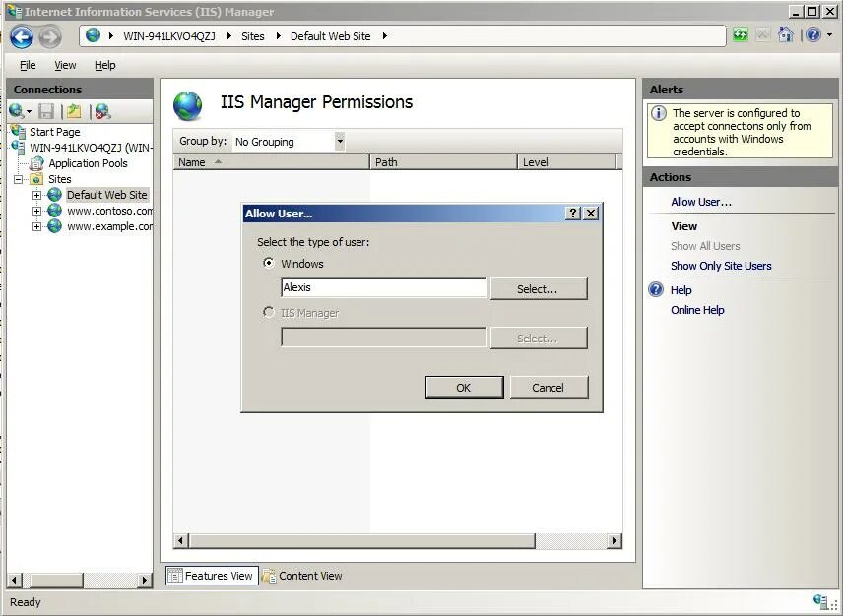Click the Windows user name input field
Viewport: 843px width, 616px height.
click(x=383, y=288)
